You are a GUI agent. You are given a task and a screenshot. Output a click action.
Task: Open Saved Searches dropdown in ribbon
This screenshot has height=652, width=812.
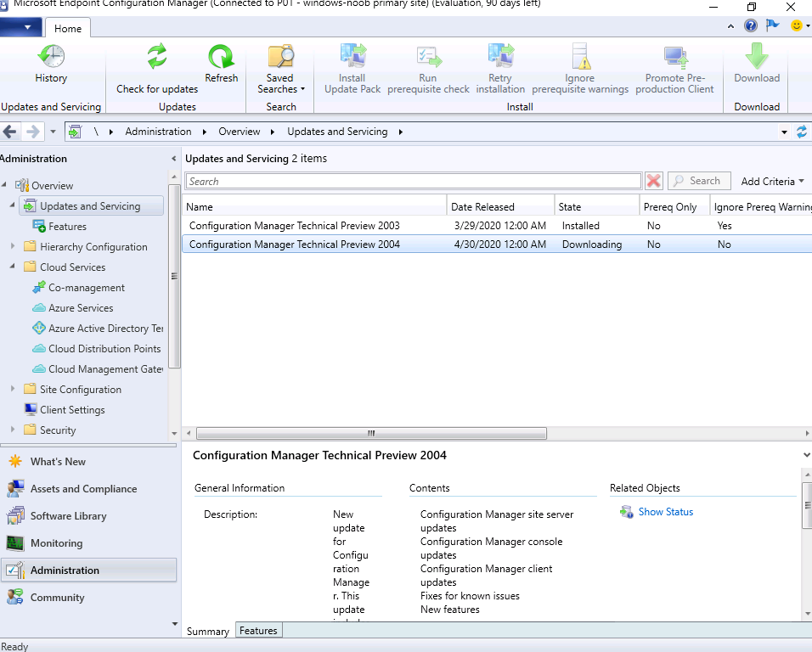pyautogui.click(x=280, y=69)
